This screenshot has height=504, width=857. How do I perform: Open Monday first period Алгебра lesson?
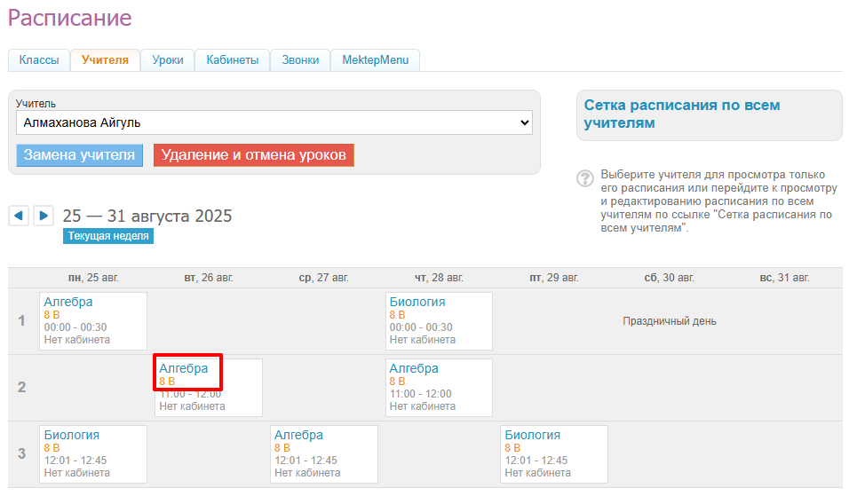pos(68,302)
